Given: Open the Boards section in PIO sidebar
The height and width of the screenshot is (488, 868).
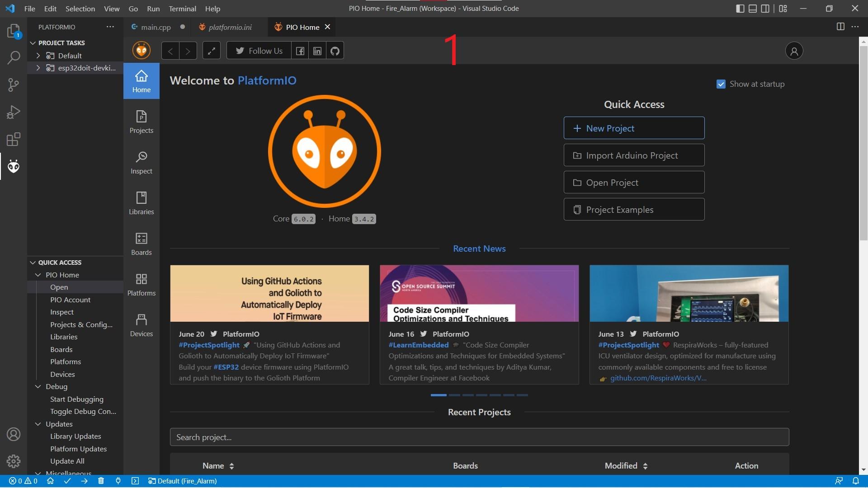Looking at the screenshot, I should tap(141, 244).
